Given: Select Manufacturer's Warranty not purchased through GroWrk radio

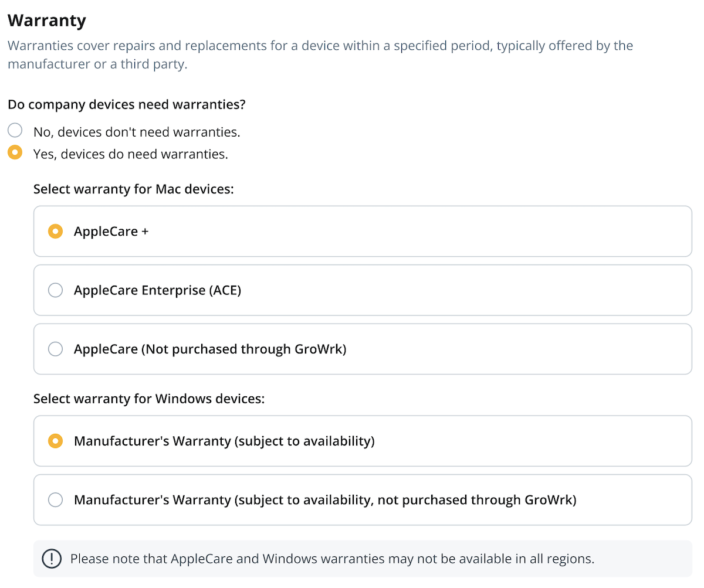Looking at the screenshot, I should pos(55,500).
